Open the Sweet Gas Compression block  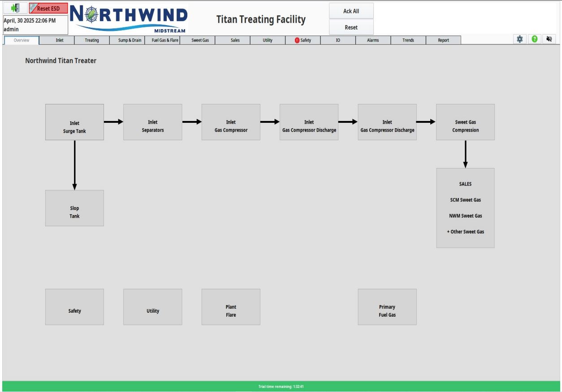(x=465, y=122)
